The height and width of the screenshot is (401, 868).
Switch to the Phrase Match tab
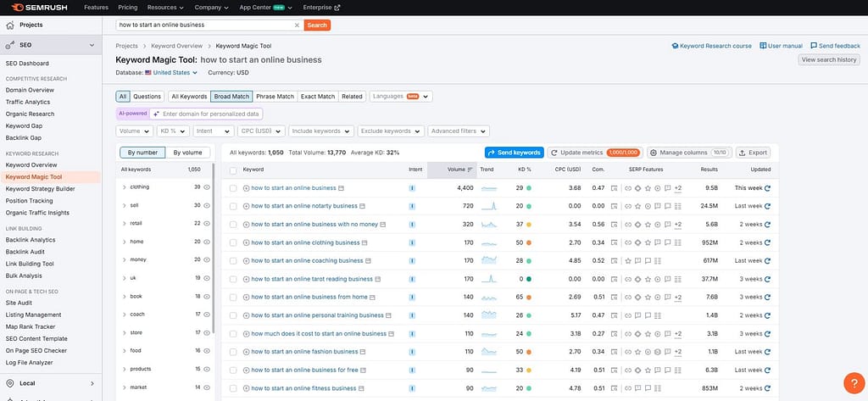[x=275, y=97]
